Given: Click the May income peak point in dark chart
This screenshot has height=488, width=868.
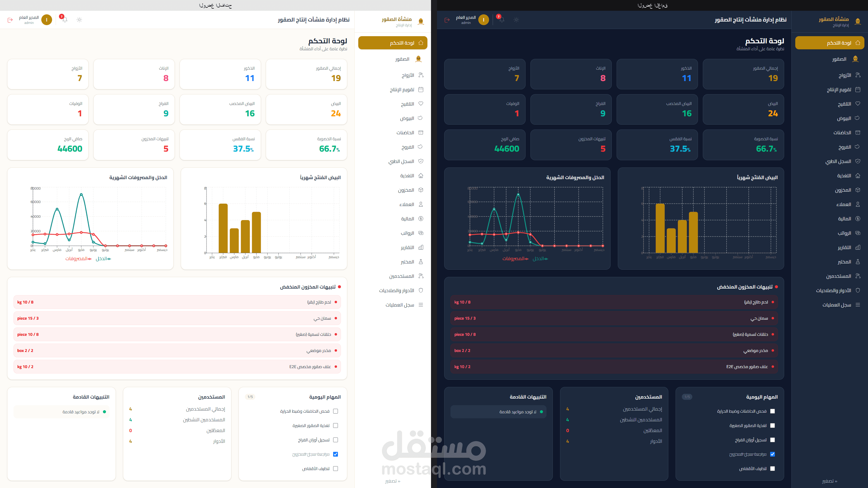Looking at the screenshot, I should 518,194.
